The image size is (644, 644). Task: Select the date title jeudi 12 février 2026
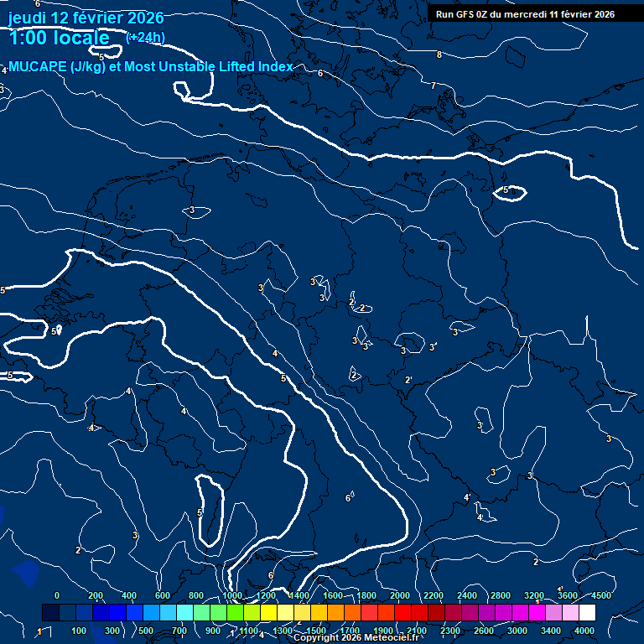pyautogui.click(x=86, y=18)
